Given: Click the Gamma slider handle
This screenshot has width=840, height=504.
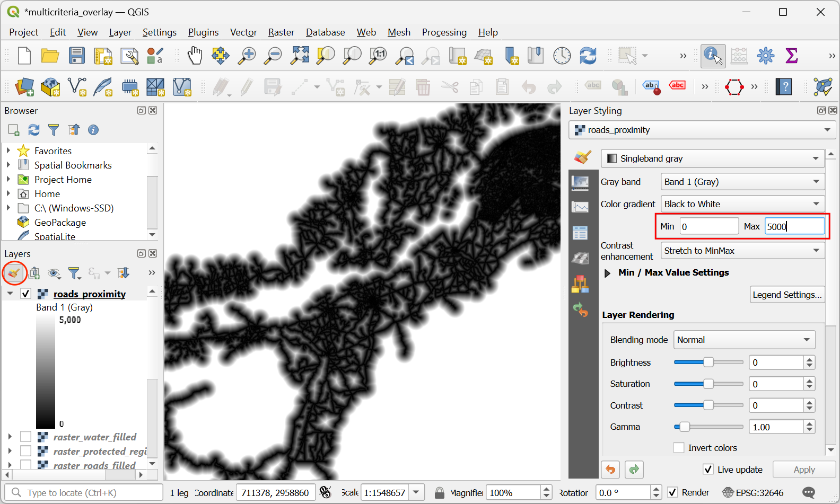Looking at the screenshot, I should [x=685, y=427].
